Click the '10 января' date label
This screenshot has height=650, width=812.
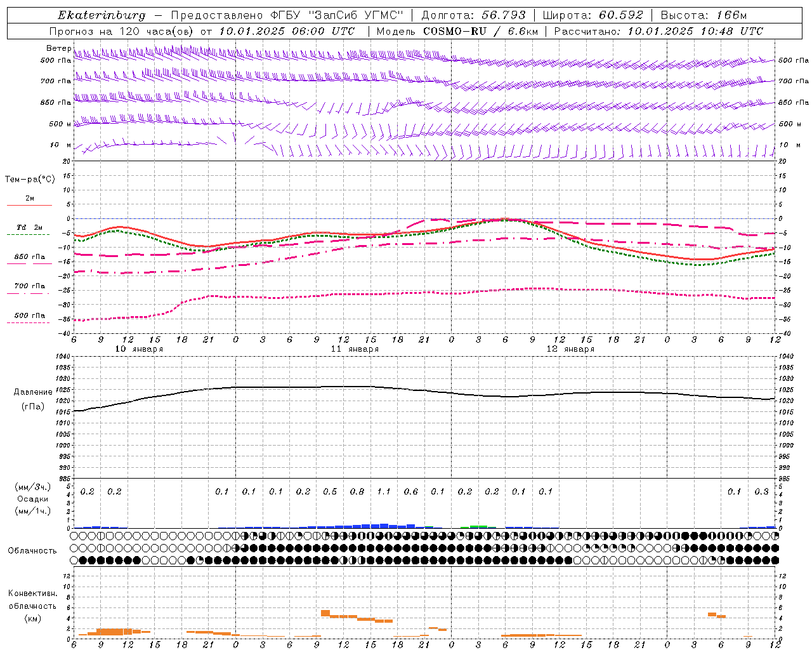139,349
